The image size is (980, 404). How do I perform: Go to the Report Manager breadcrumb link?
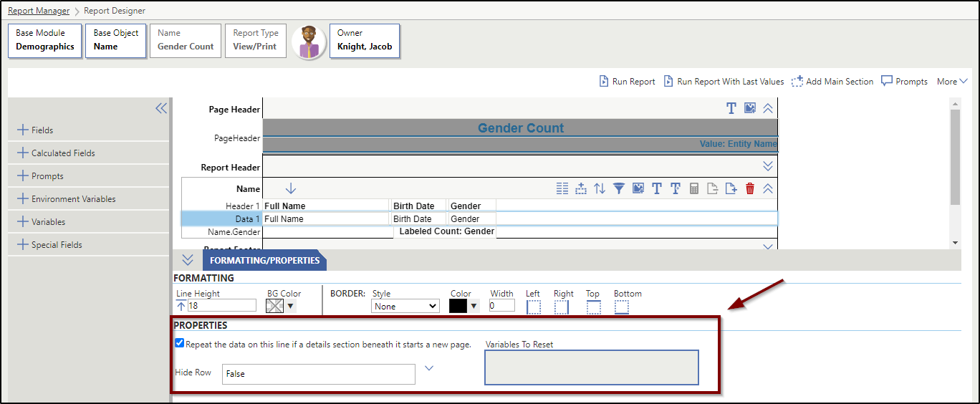click(x=39, y=11)
